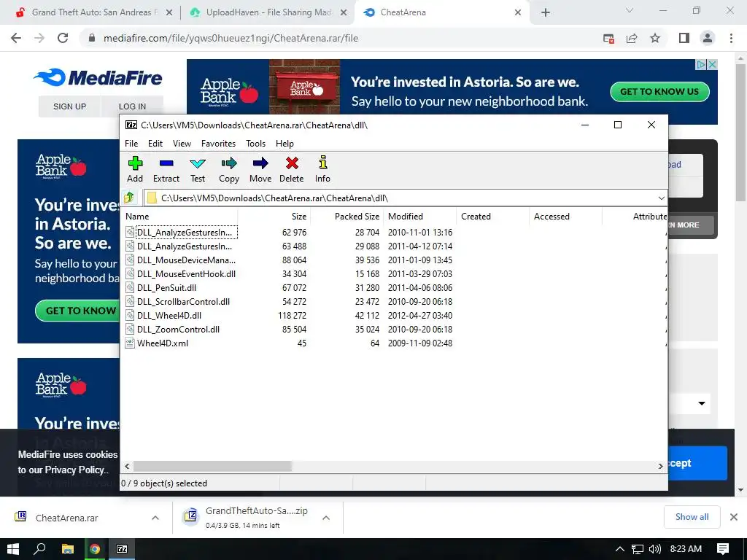Click the horizontal scrollbar thumb in 7-Zip
This screenshot has height=560, width=747.
(212, 466)
